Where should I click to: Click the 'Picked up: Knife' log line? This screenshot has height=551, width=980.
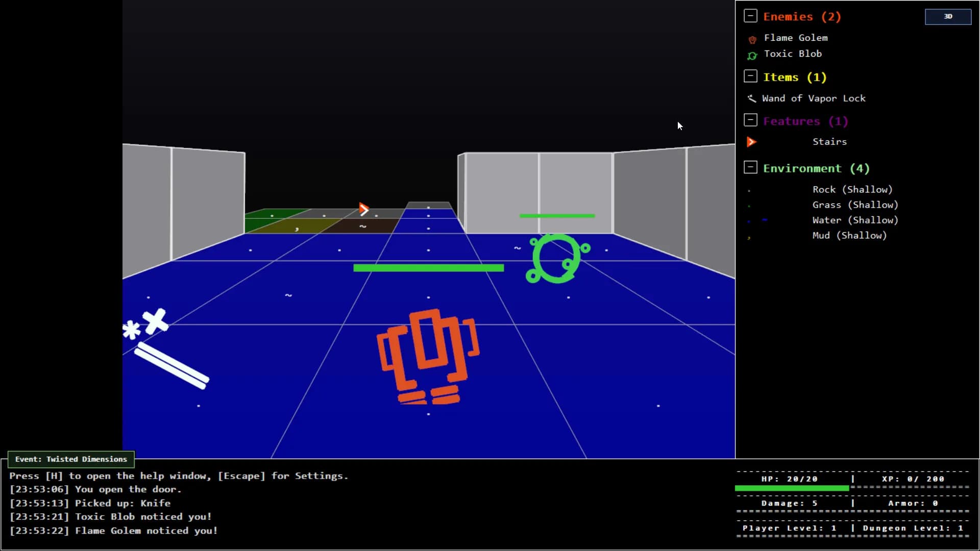pyautogui.click(x=90, y=503)
